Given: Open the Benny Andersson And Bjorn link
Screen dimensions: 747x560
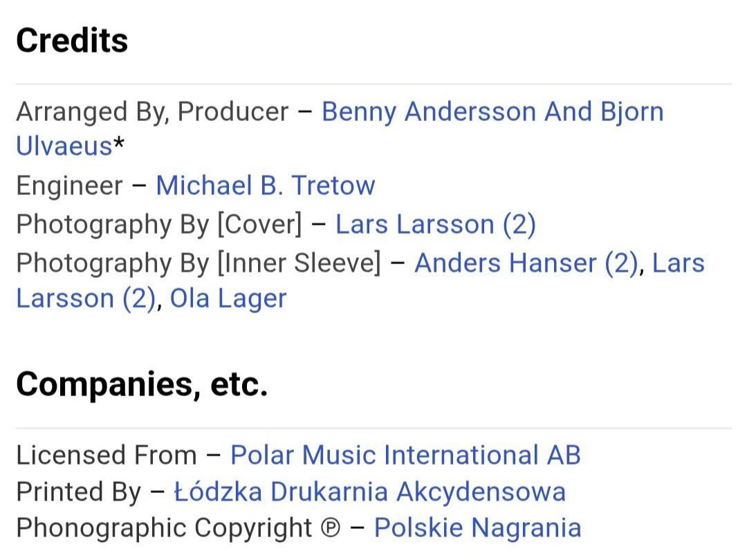Looking at the screenshot, I should click(492, 113).
